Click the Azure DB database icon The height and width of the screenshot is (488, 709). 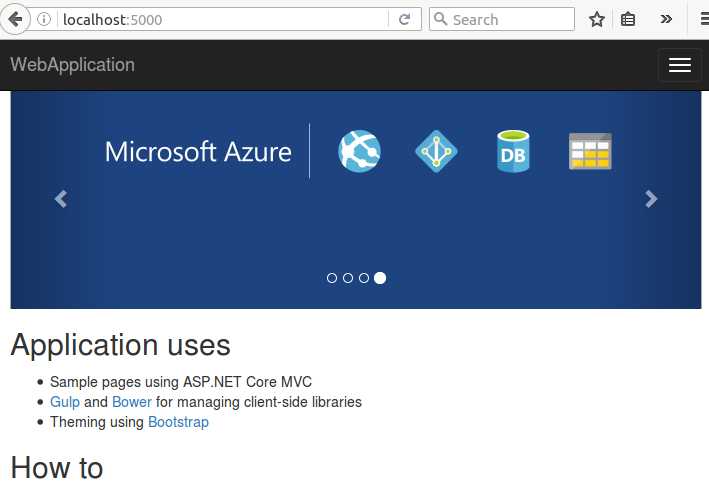[513, 151]
